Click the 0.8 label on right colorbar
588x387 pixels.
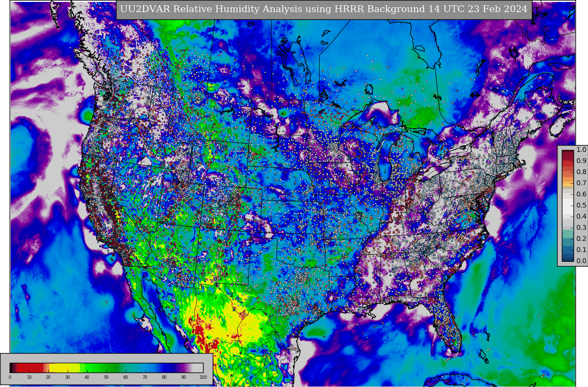tap(581, 172)
